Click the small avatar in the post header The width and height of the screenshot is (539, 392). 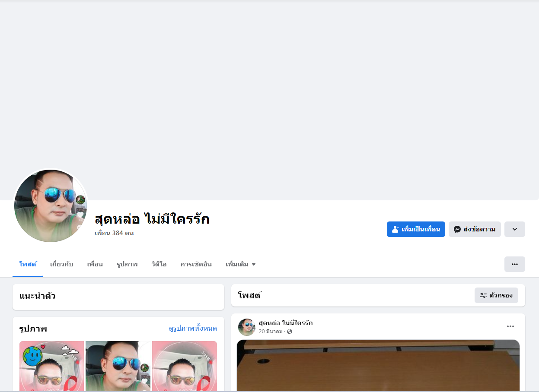coord(247,327)
